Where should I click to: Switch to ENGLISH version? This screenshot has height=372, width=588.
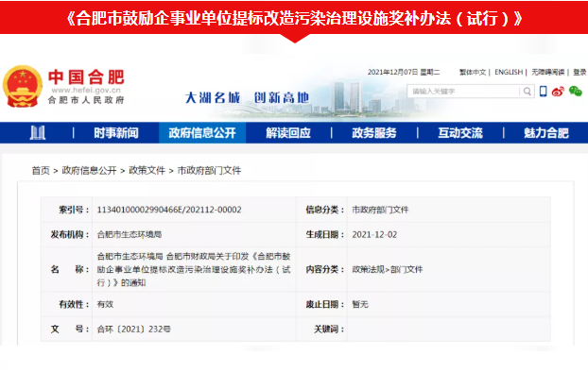509,72
